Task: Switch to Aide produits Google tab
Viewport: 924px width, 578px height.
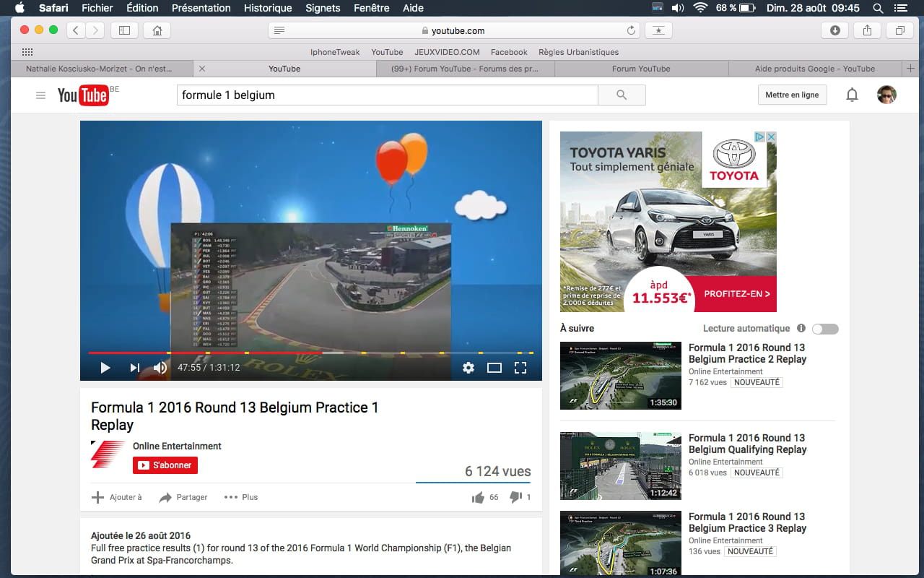Action: [815, 69]
